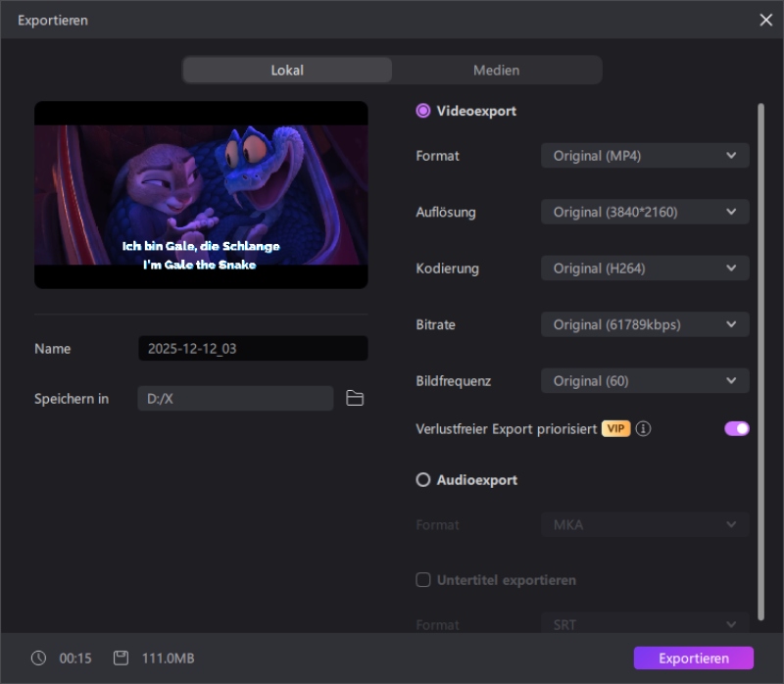Viewport: 784px width, 684px height.
Task: Expand the Auflösung dropdown
Action: (645, 212)
